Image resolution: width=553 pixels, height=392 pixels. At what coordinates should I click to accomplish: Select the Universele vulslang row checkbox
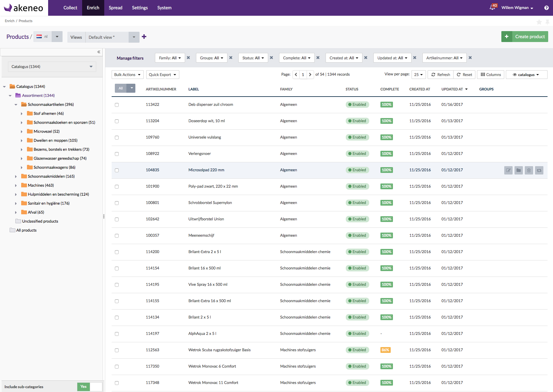(x=117, y=138)
